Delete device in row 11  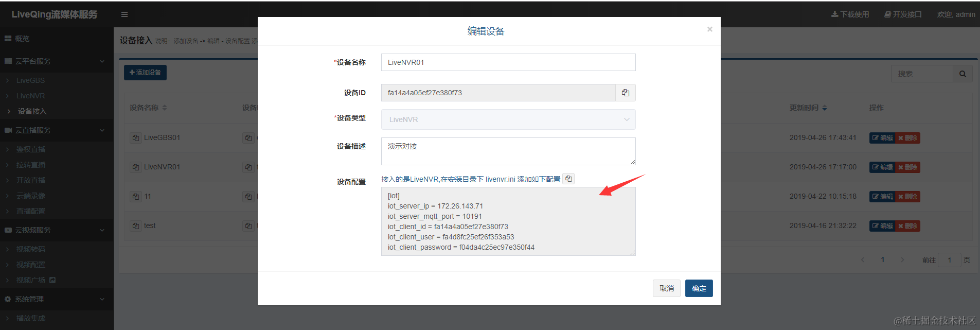coord(908,197)
